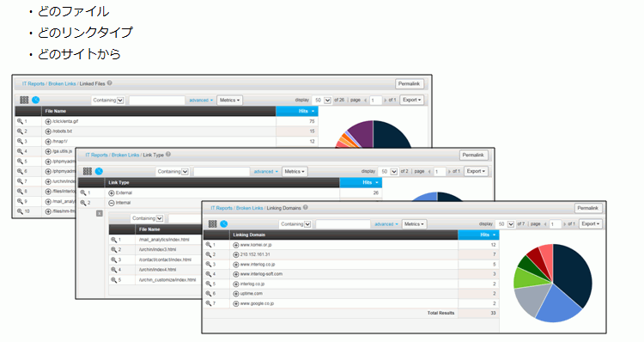644x342 pixels.
Task: Open the Metrics menu in Linking Domains
Action: pos(414,224)
